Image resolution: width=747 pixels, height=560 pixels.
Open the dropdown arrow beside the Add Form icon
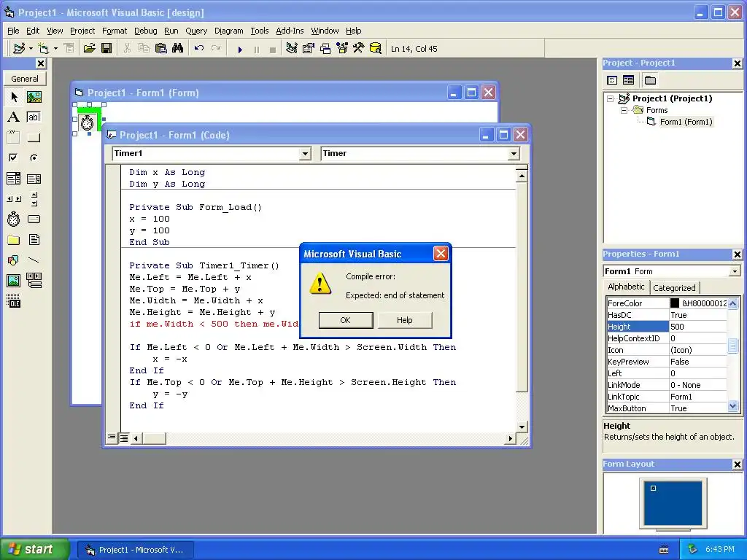(55, 49)
